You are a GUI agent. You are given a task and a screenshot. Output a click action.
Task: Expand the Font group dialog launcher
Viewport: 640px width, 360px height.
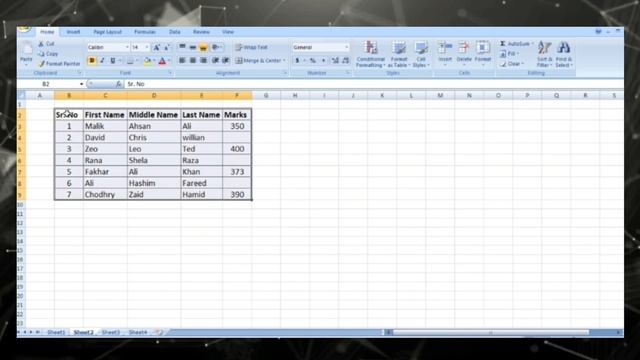point(170,73)
